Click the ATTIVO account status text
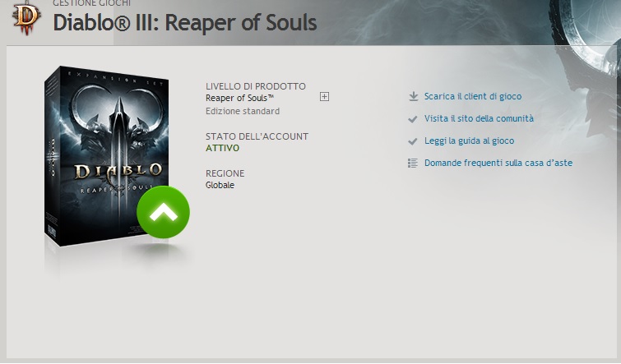 223,148
